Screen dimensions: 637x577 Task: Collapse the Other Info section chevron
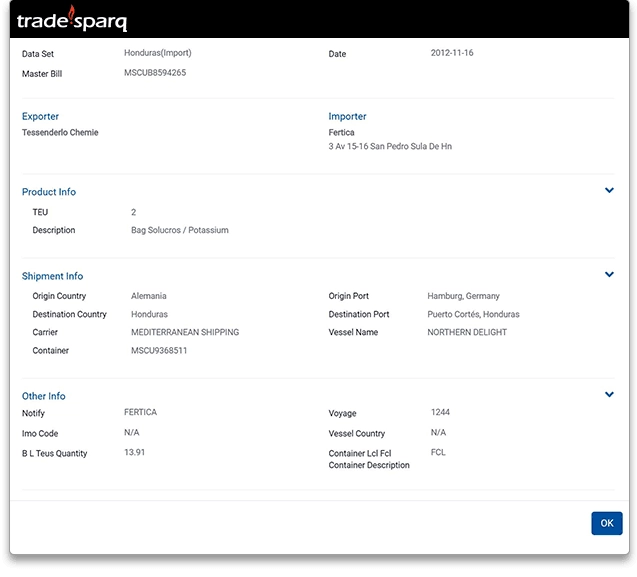click(609, 394)
